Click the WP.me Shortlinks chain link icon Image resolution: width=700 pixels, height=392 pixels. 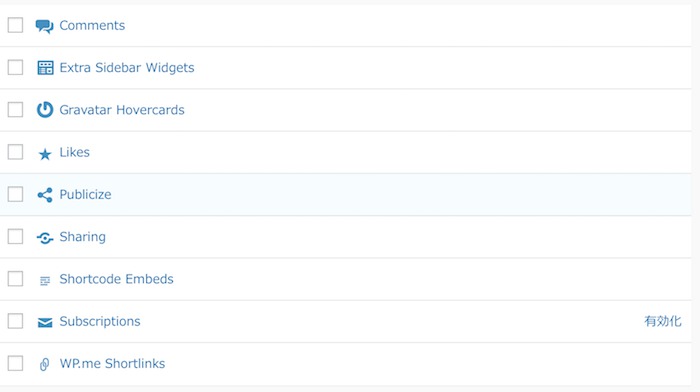(x=44, y=364)
